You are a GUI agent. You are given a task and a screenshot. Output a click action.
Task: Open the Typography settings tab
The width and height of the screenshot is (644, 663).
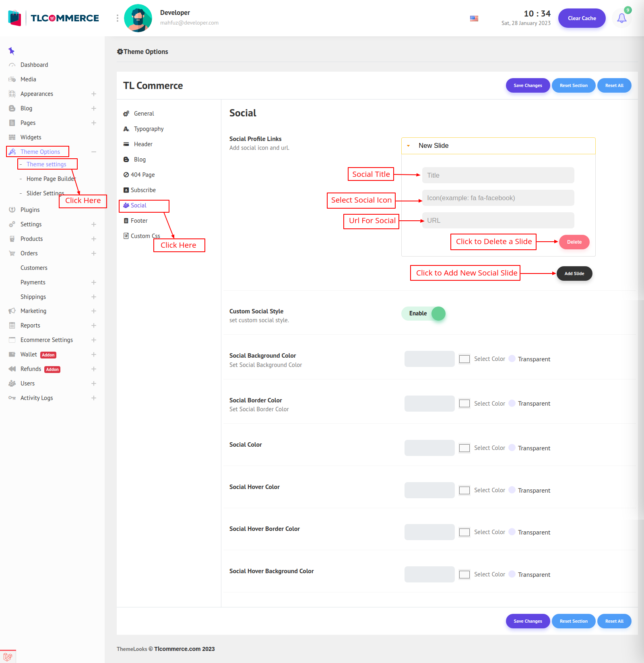(149, 129)
